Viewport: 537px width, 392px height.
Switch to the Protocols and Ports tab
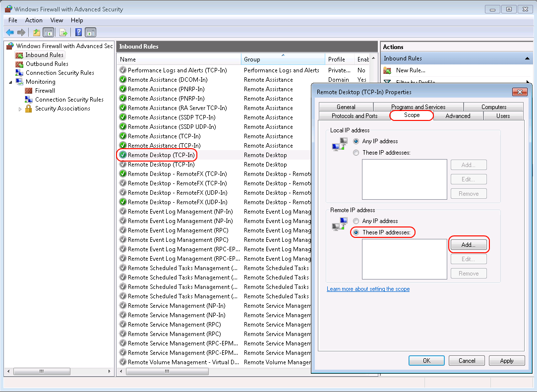tap(355, 116)
